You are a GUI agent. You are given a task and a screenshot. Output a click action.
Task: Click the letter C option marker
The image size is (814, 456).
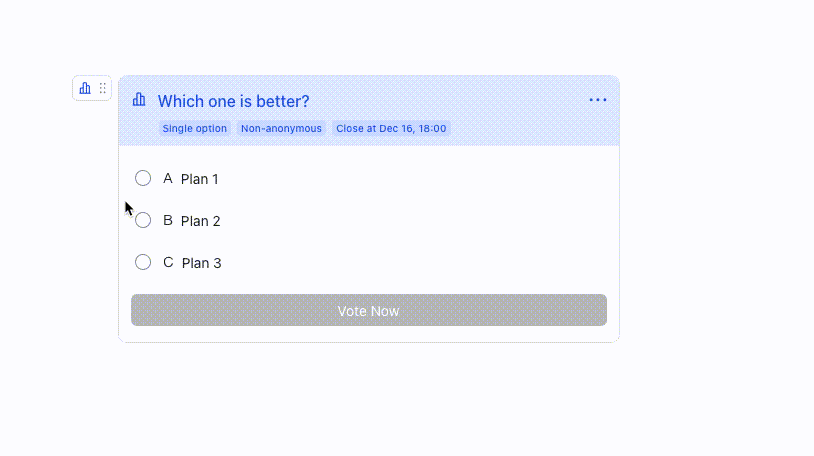tap(168, 262)
